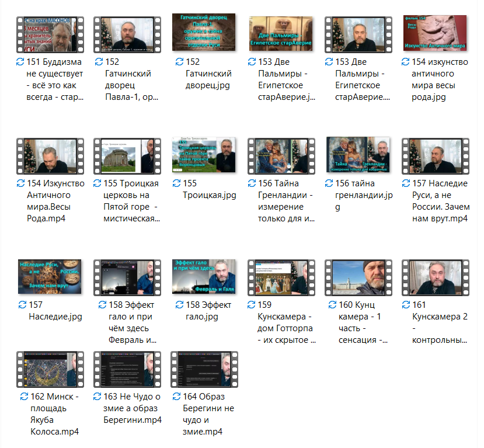Click file name 155 Троицкая церковь на Пятой горе
This screenshot has height=448, width=484.
(x=132, y=201)
